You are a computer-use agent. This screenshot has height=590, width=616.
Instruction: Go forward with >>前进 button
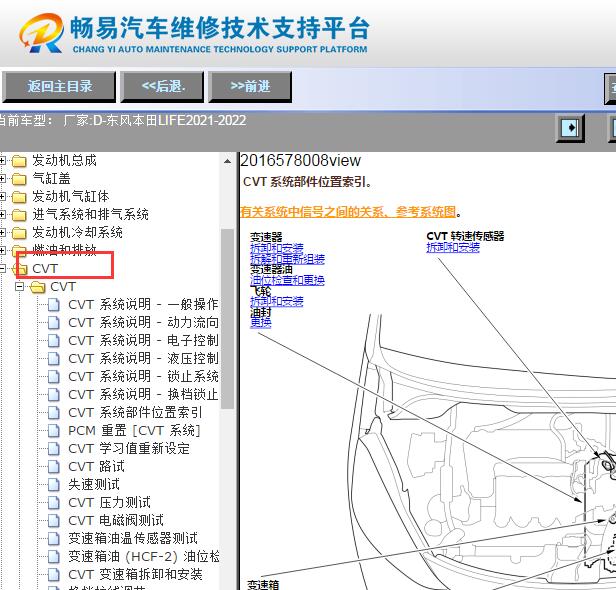coord(250,86)
